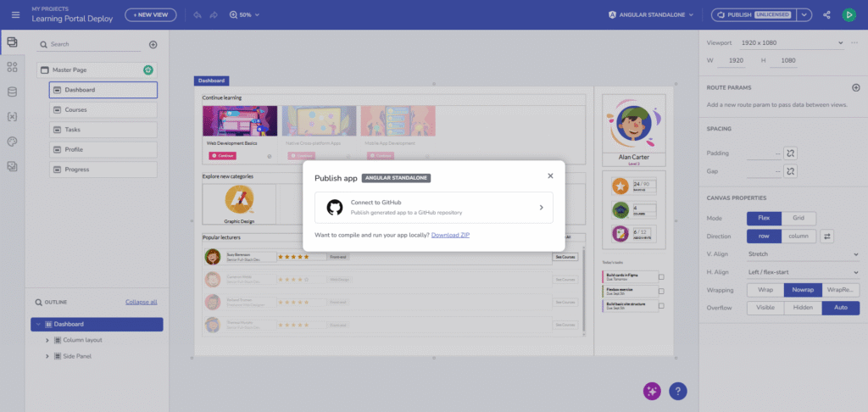This screenshot has height=412, width=868.
Task: Close the Publish app dialog
Action: (550, 175)
